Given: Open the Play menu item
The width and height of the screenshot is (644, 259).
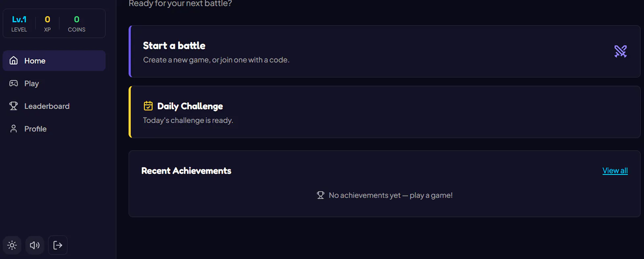Looking at the screenshot, I should pos(54,83).
